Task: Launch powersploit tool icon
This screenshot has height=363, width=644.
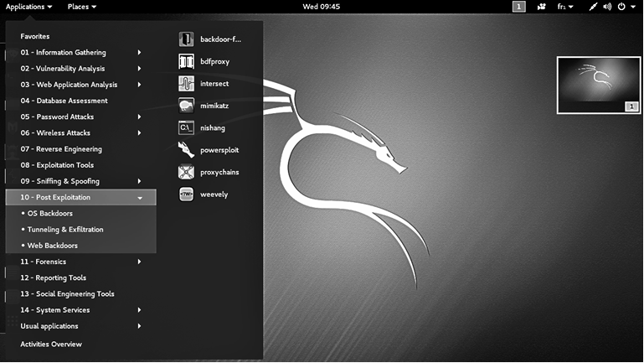Action: point(186,150)
